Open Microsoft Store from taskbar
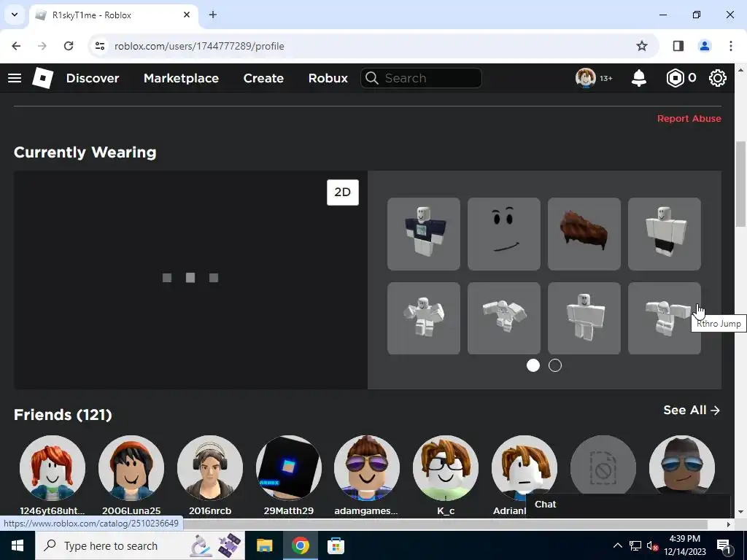Viewport: 747px width, 560px height. [x=336, y=545]
